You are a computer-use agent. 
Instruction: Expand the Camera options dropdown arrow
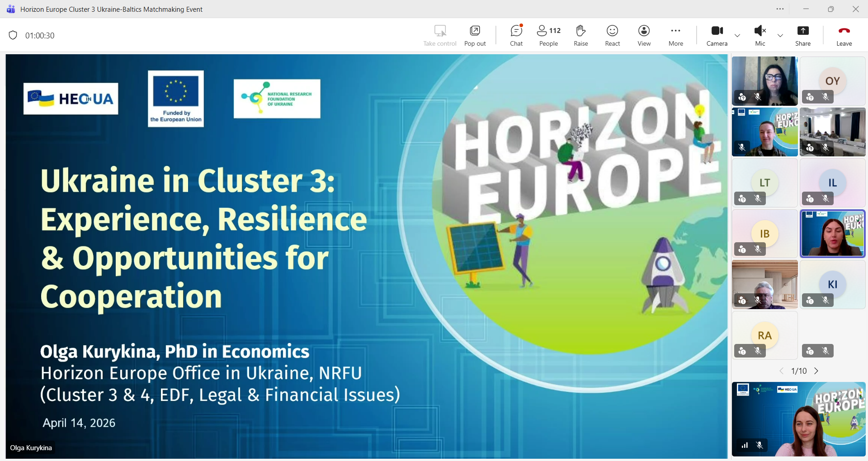[x=737, y=36]
